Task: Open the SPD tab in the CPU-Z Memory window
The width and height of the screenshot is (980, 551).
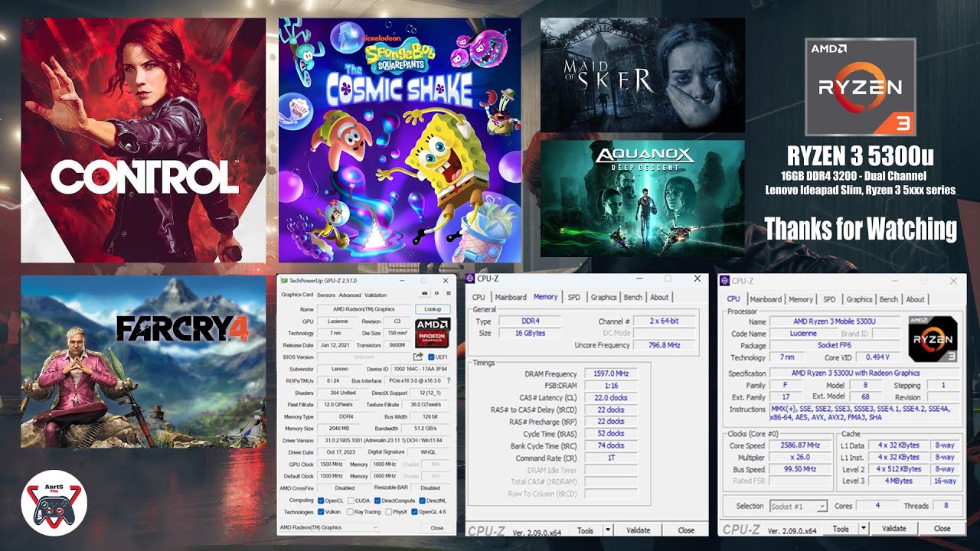Action: tap(573, 297)
